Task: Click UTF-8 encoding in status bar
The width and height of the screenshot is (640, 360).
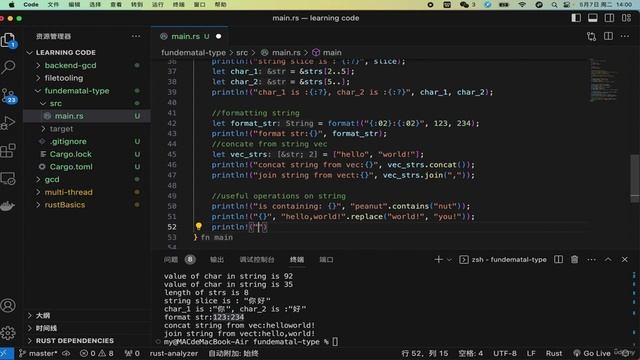Action: [505, 353]
